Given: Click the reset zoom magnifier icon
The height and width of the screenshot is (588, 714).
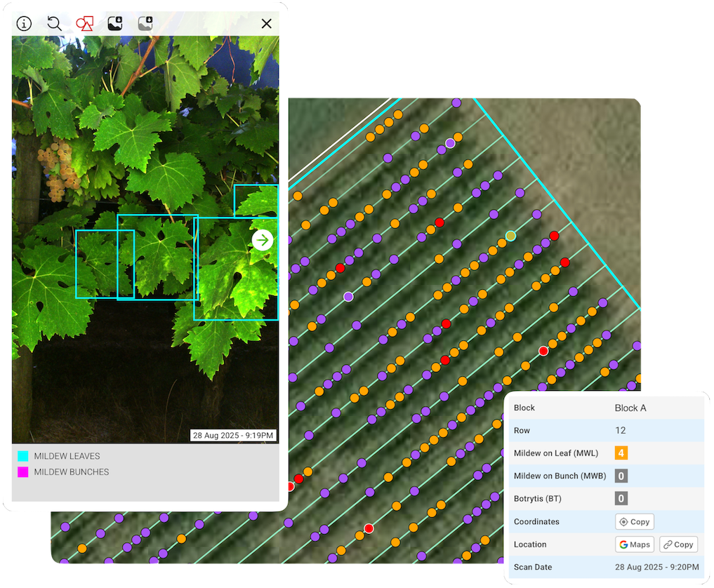Looking at the screenshot, I should pos(54,23).
